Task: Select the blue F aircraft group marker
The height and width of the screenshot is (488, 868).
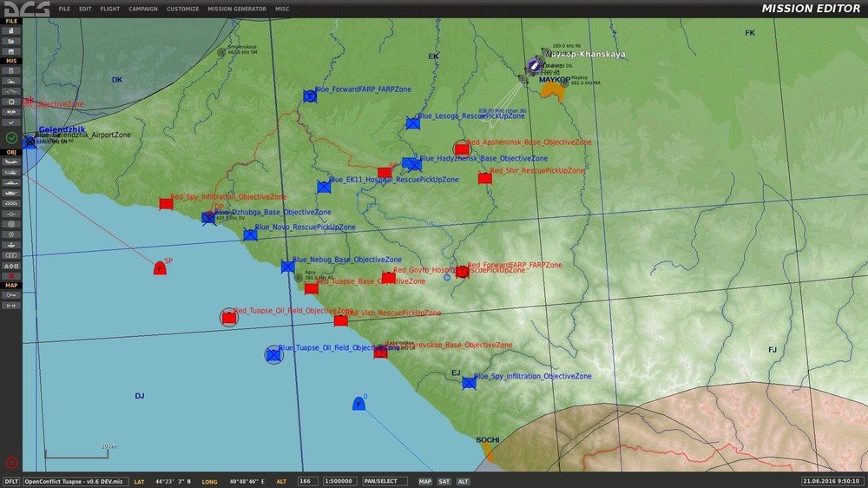Action: point(358,404)
